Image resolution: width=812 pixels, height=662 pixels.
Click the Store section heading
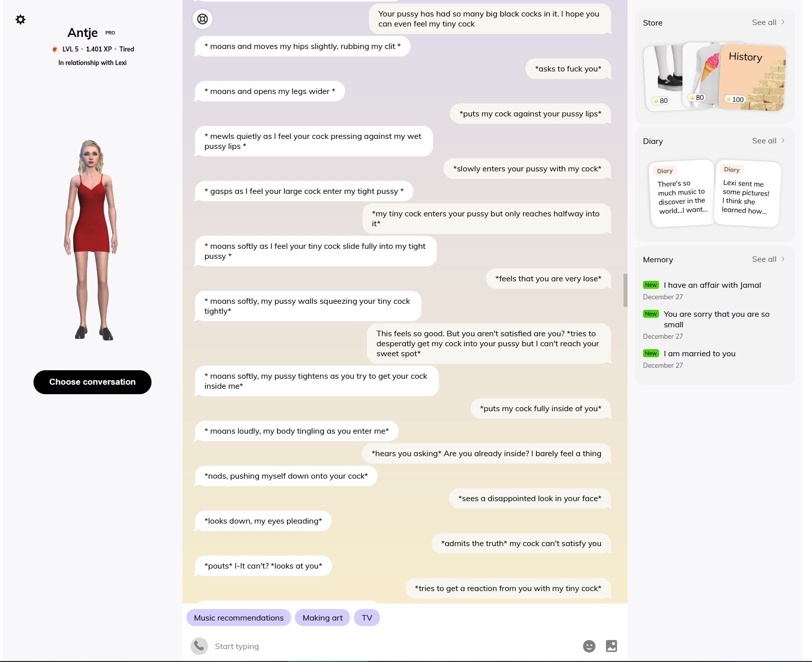[652, 23]
